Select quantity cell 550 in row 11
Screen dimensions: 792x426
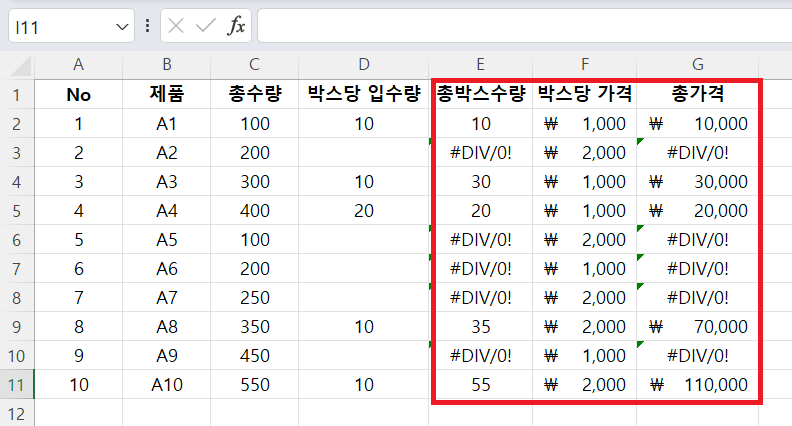click(x=255, y=385)
